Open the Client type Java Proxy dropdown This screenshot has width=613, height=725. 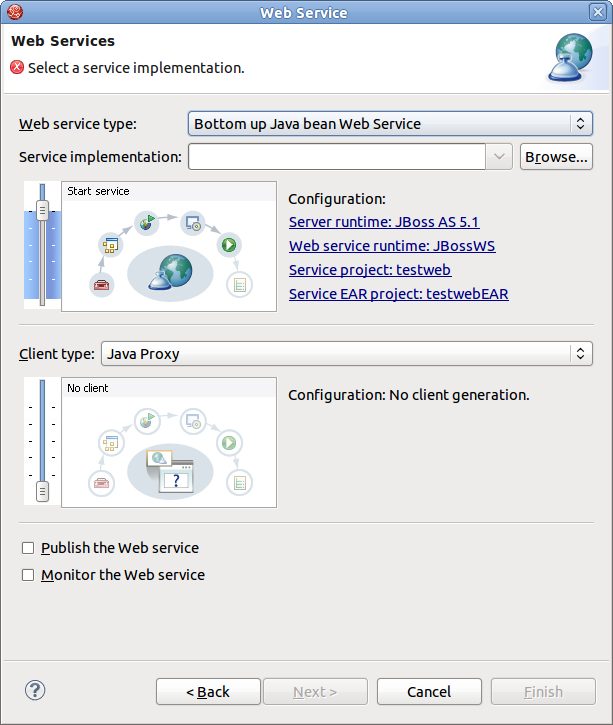coord(346,353)
